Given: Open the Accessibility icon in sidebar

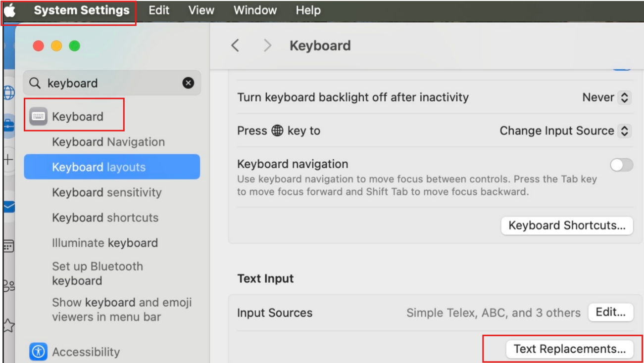Looking at the screenshot, I should pos(38,352).
